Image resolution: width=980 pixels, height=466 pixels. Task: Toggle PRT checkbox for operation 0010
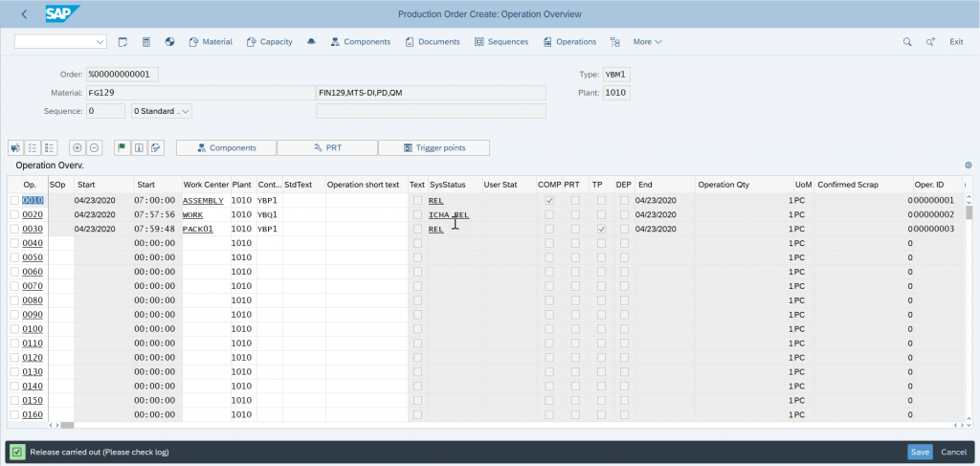[x=575, y=201]
